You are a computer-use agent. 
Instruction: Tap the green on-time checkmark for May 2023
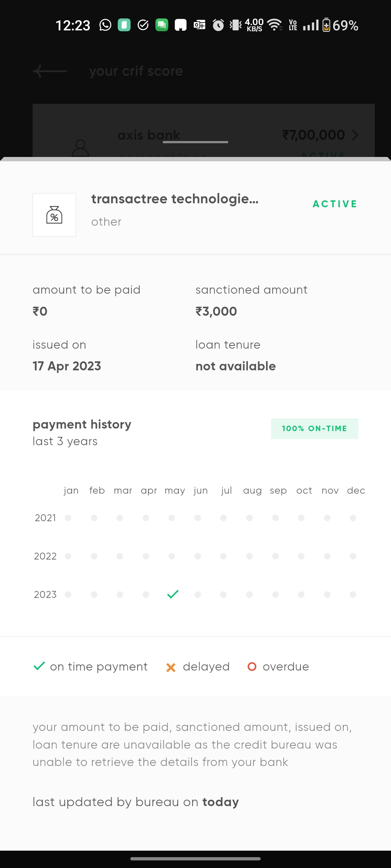[173, 594]
